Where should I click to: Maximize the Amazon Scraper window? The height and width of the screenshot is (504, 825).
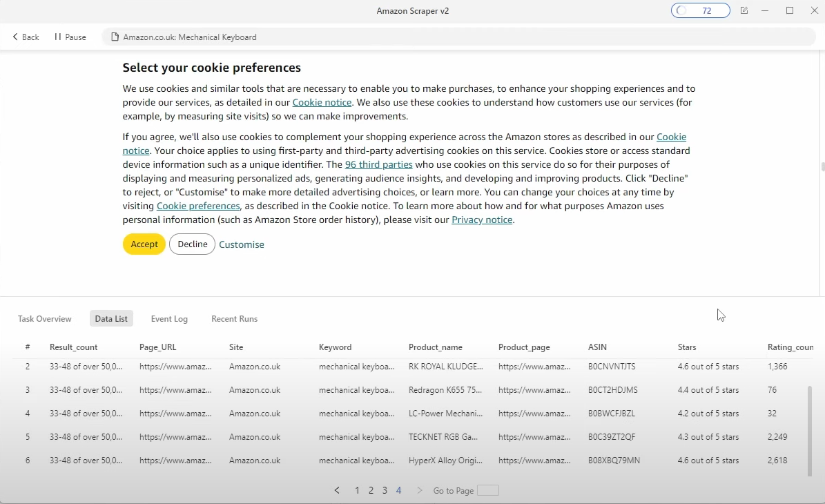(790, 10)
